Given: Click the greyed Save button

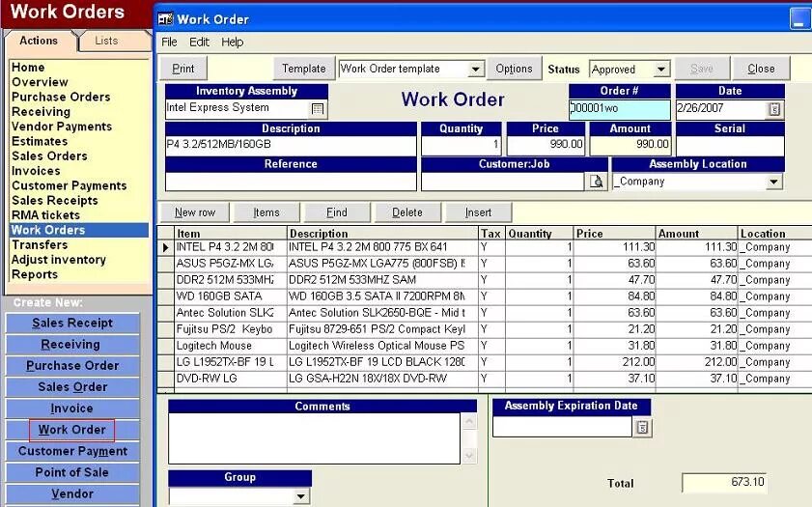Looking at the screenshot, I should [702, 69].
